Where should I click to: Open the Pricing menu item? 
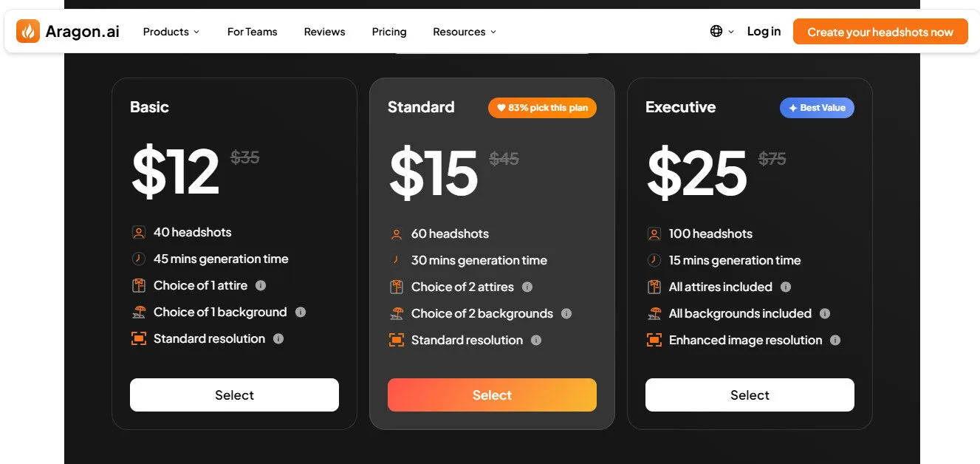point(389,32)
